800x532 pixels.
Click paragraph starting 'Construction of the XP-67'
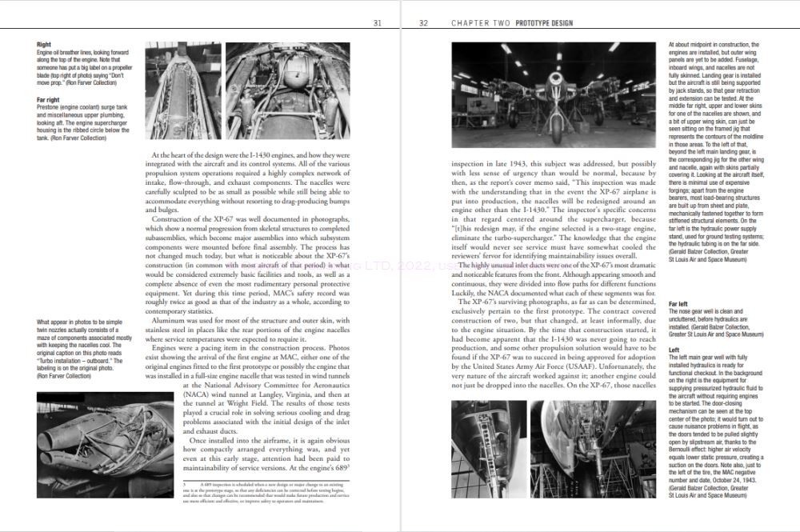pyautogui.click(x=247, y=266)
